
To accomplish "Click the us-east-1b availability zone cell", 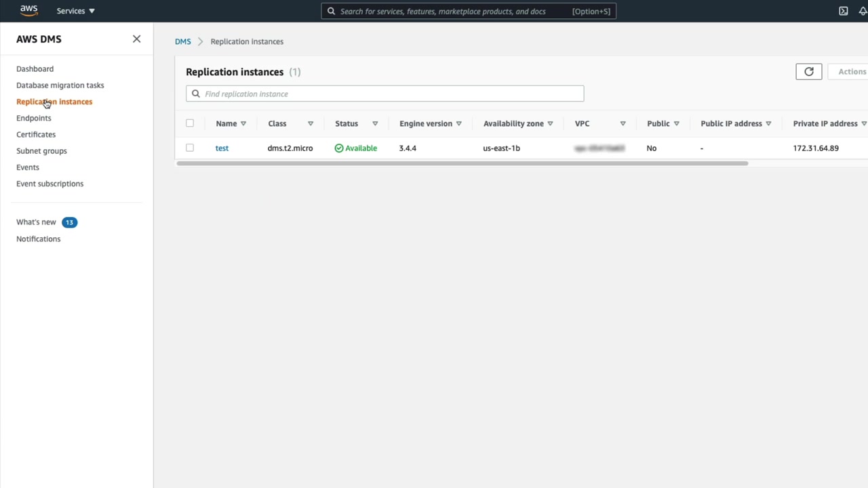I will coord(501,148).
